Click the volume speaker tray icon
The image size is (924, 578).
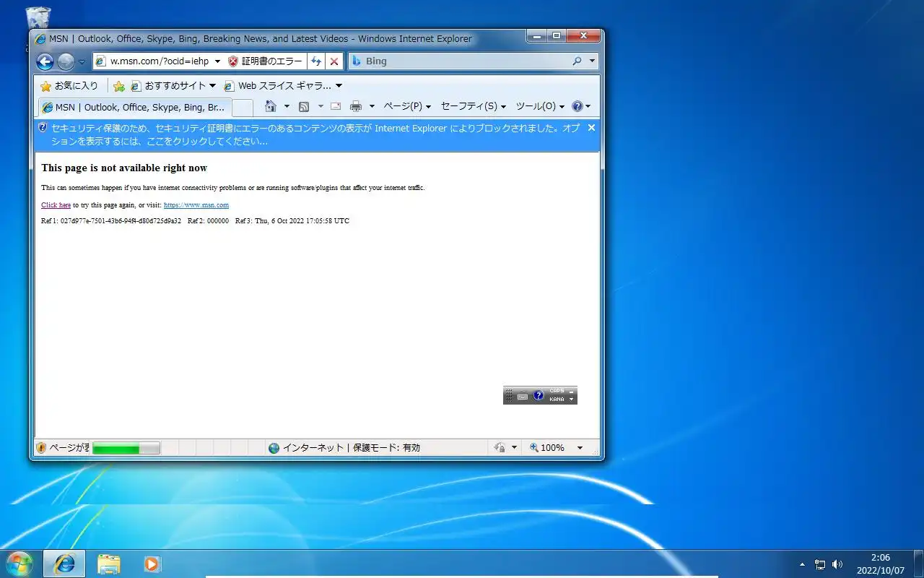pyautogui.click(x=837, y=564)
